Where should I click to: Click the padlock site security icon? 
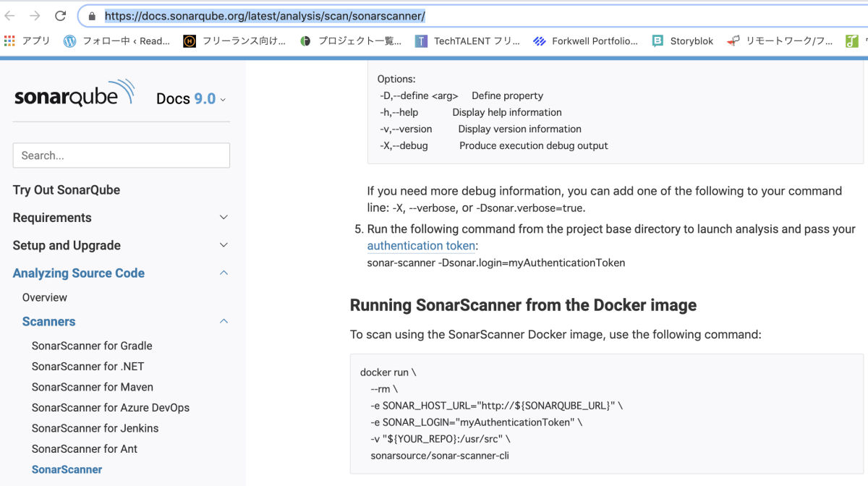[x=92, y=16]
